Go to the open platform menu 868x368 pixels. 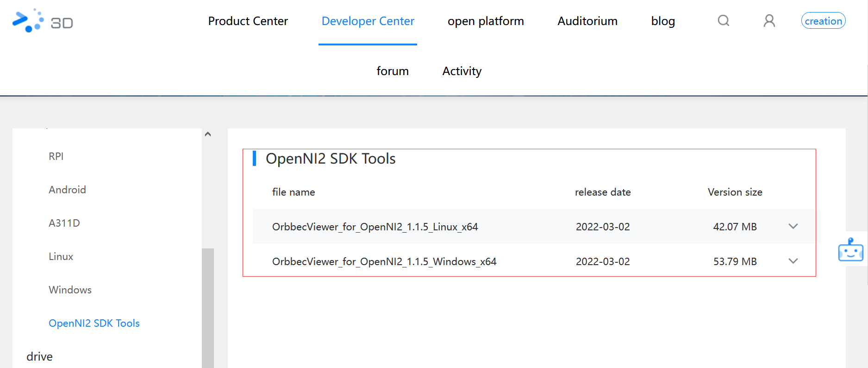pyautogui.click(x=486, y=21)
